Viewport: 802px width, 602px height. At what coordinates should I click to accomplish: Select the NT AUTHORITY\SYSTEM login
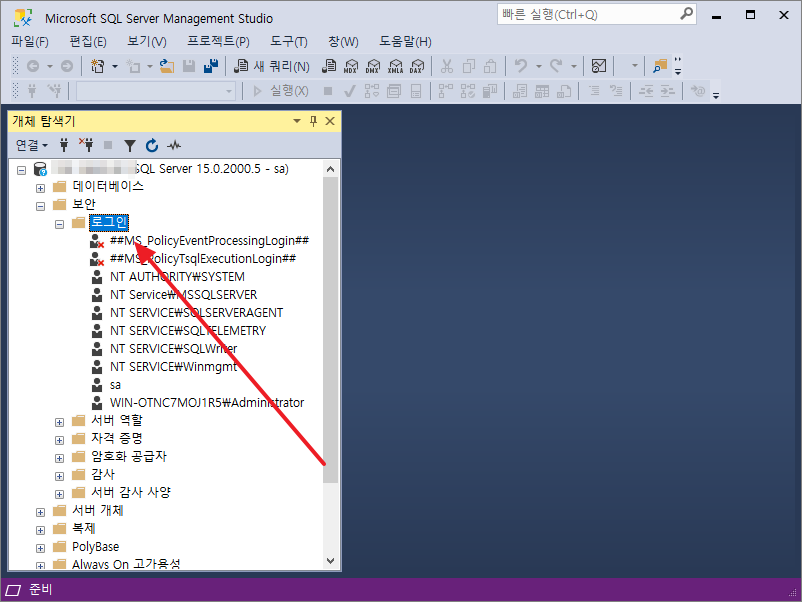click(x=177, y=277)
